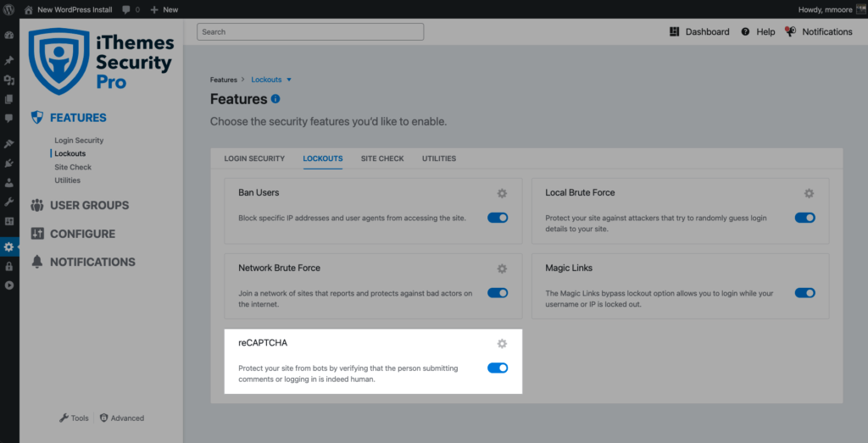The height and width of the screenshot is (443, 868).
Task: Click the play circle icon in admin sidebar
Action: click(x=8, y=285)
